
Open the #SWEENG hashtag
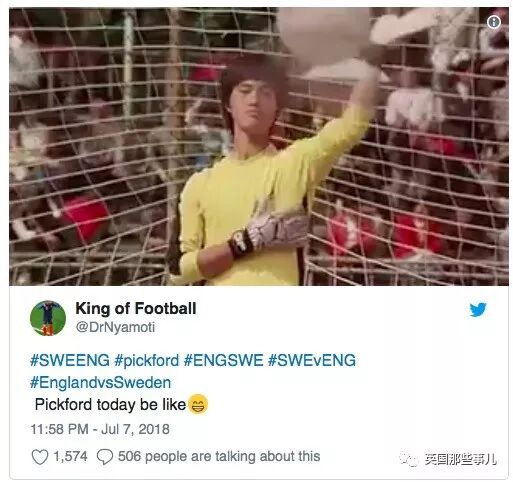click(x=70, y=360)
